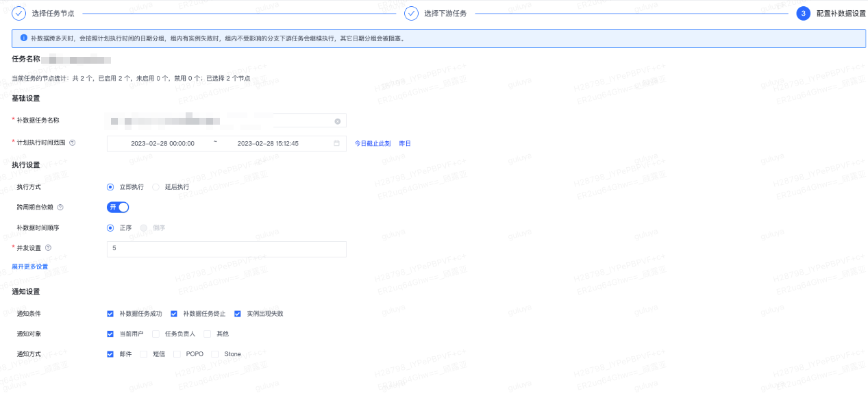The width and height of the screenshot is (868, 398).
Task: Click the checkmark icon for 选择任务节点 step
Action: (x=19, y=13)
